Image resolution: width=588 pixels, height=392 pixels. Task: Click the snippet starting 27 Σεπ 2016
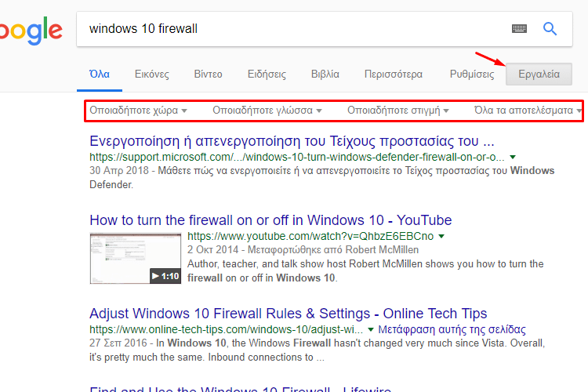pos(317,350)
